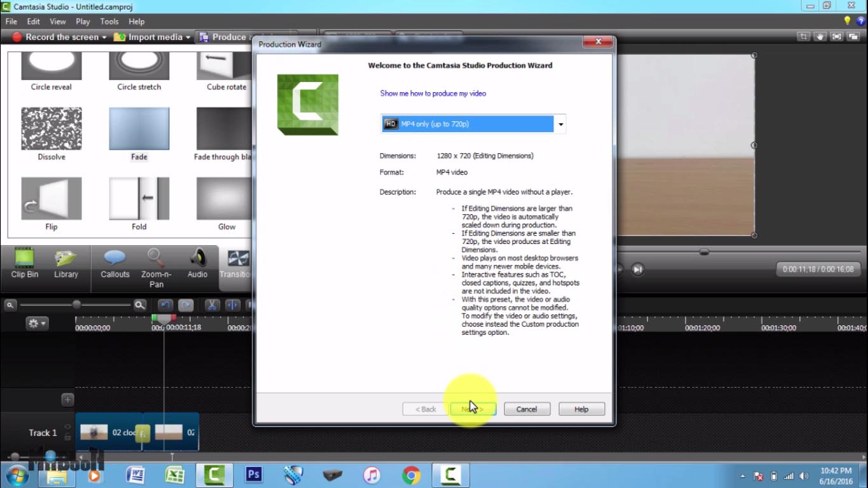Click the blue question mark help icon
Viewport: 868px width, 488px height.
click(x=861, y=21)
